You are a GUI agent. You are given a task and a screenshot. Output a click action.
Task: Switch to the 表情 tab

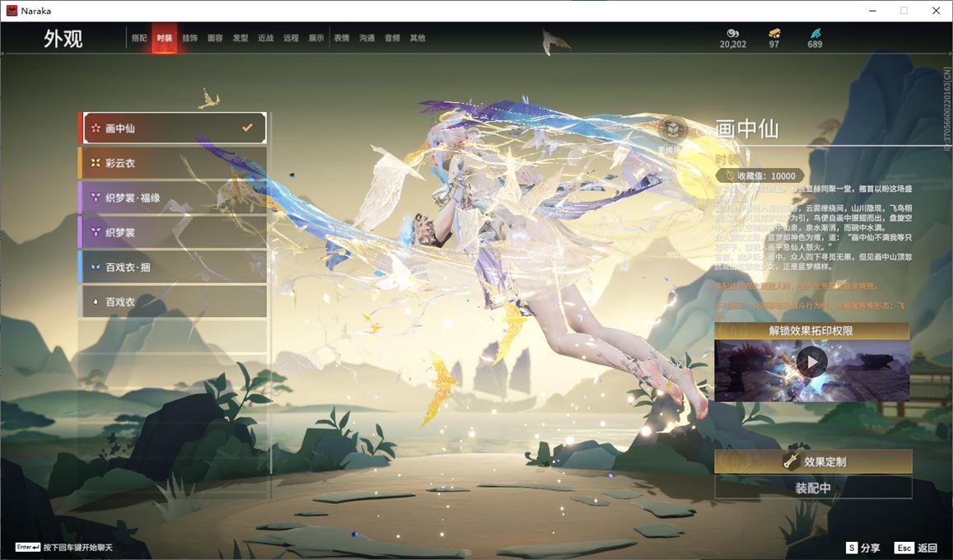tap(342, 38)
